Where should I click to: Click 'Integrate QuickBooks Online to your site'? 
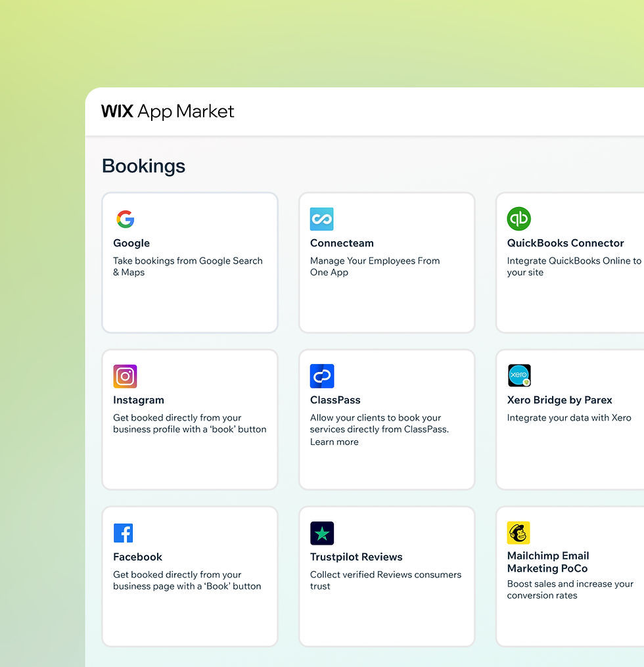(574, 266)
